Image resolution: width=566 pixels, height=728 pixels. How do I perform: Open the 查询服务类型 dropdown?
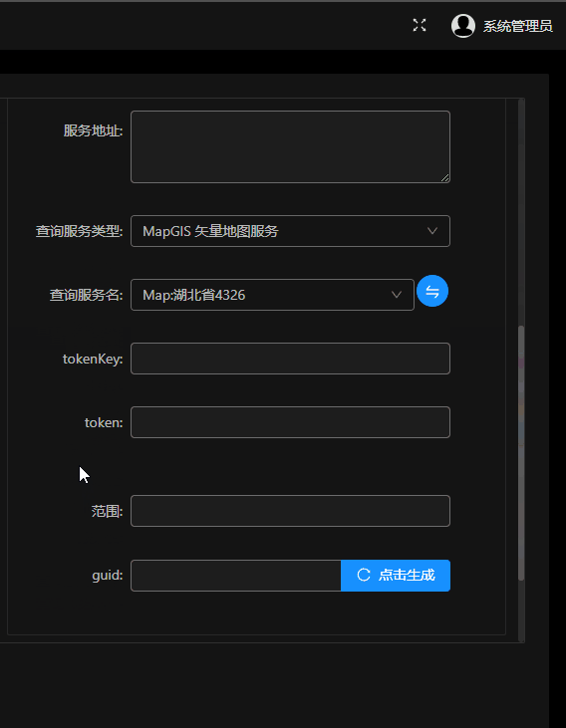[290, 231]
